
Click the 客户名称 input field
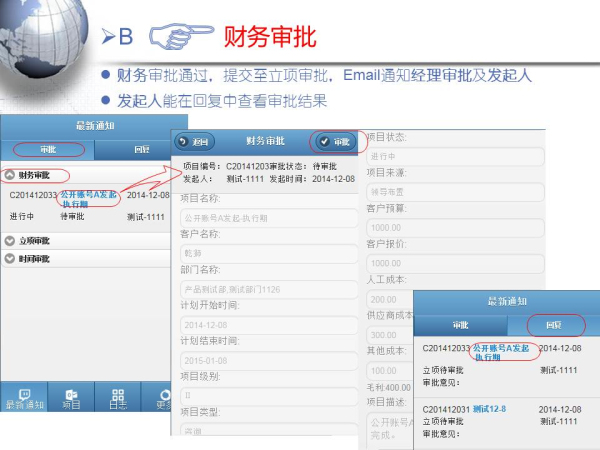(x=268, y=254)
